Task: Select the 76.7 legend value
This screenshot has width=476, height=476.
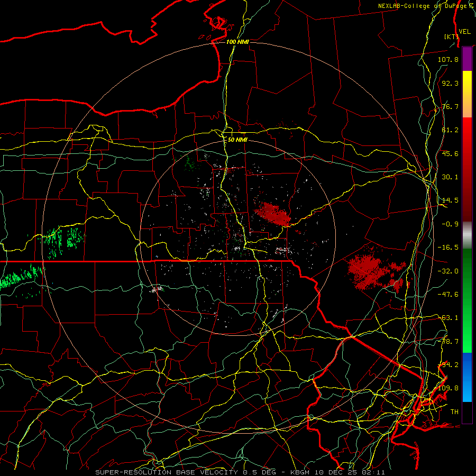Action: click(450, 106)
